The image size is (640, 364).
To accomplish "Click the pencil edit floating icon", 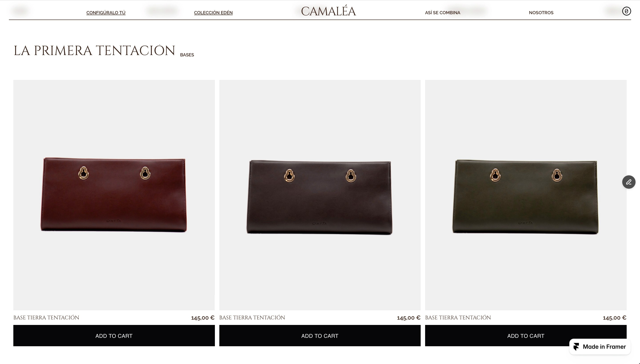I will pos(628,182).
